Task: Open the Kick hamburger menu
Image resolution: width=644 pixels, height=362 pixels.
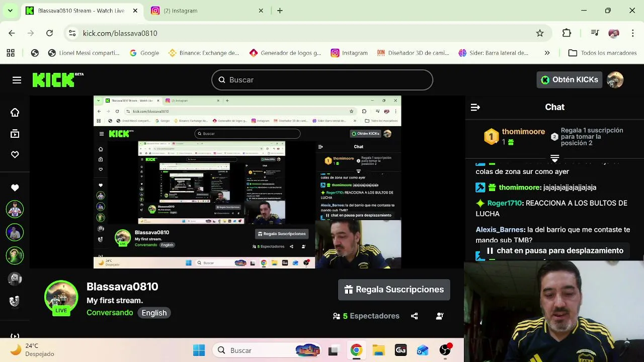Action: tap(17, 80)
